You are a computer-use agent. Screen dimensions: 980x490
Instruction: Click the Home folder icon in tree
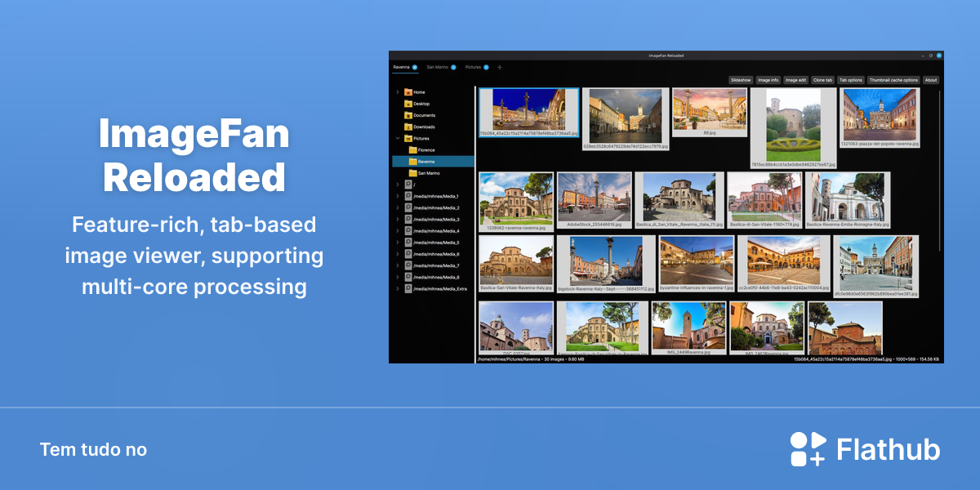point(408,92)
